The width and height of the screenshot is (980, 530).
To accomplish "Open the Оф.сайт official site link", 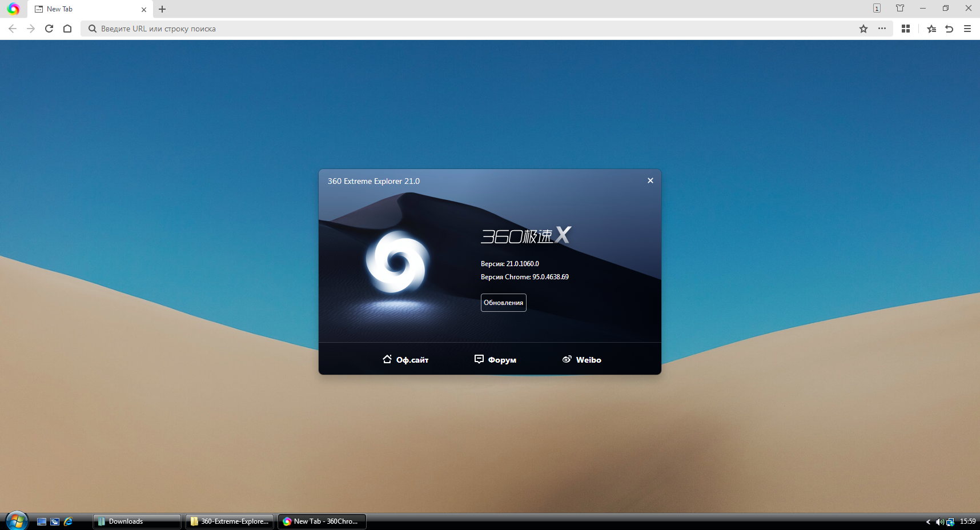I will pyautogui.click(x=405, y=360).
